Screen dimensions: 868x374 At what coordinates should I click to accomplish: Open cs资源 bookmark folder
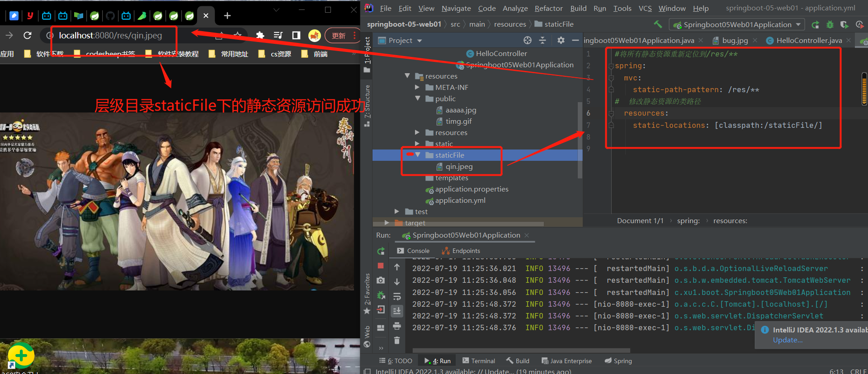(x=275, y=54)
